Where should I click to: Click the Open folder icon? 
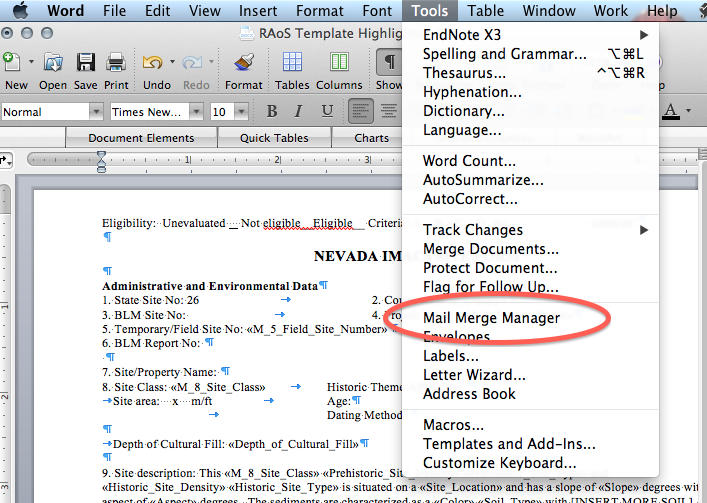[53, 62]
